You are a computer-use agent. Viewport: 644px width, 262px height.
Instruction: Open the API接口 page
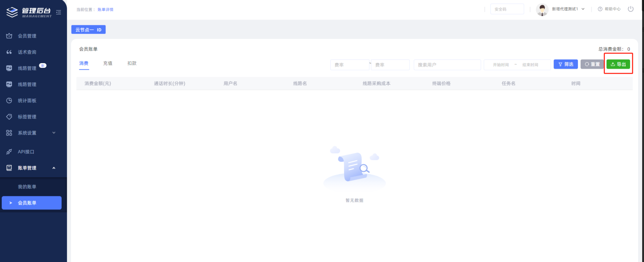click(26, 152)
